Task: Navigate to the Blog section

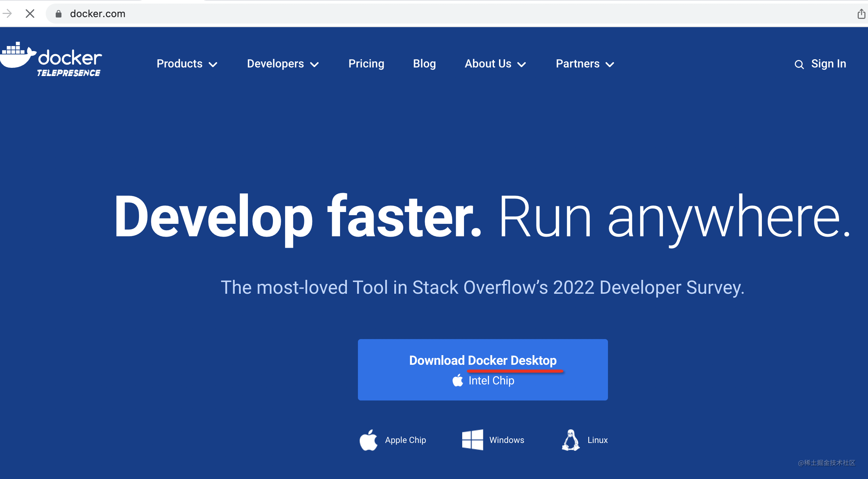Action: (424, 64)
